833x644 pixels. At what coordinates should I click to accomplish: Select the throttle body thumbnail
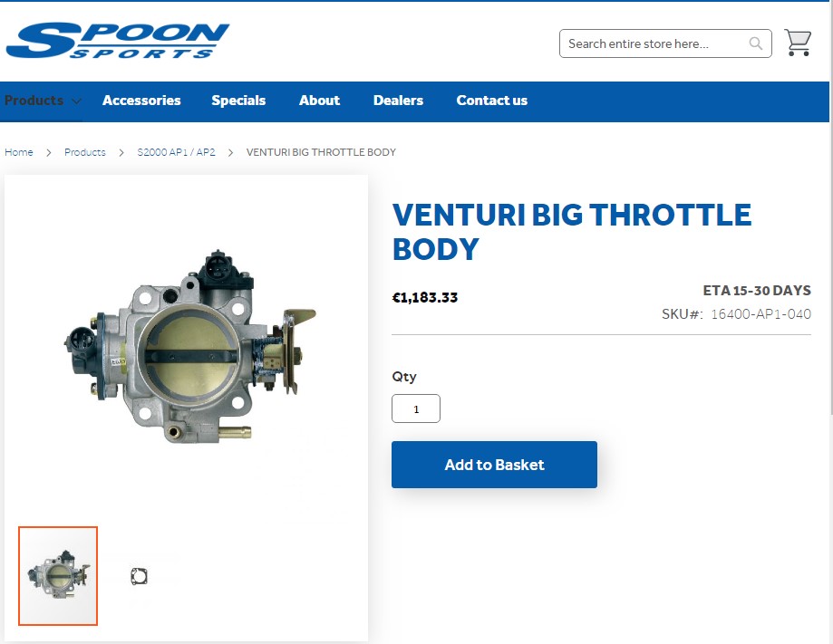click(58, 575)
